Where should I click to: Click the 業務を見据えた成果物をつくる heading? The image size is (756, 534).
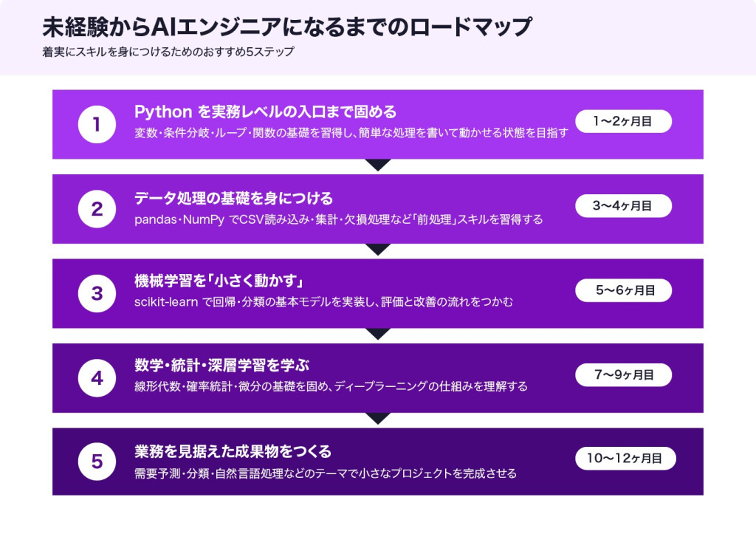(233, 451)
